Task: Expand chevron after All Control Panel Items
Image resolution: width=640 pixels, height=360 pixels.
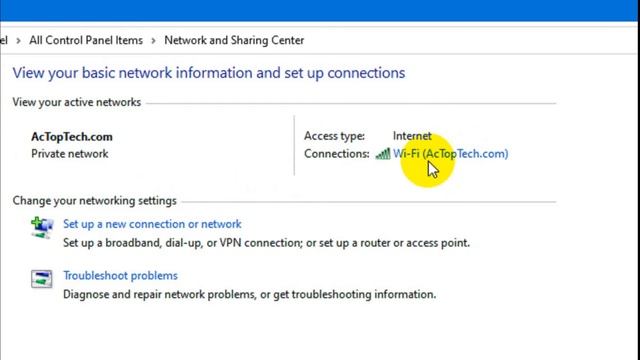Action: point(153,41)
